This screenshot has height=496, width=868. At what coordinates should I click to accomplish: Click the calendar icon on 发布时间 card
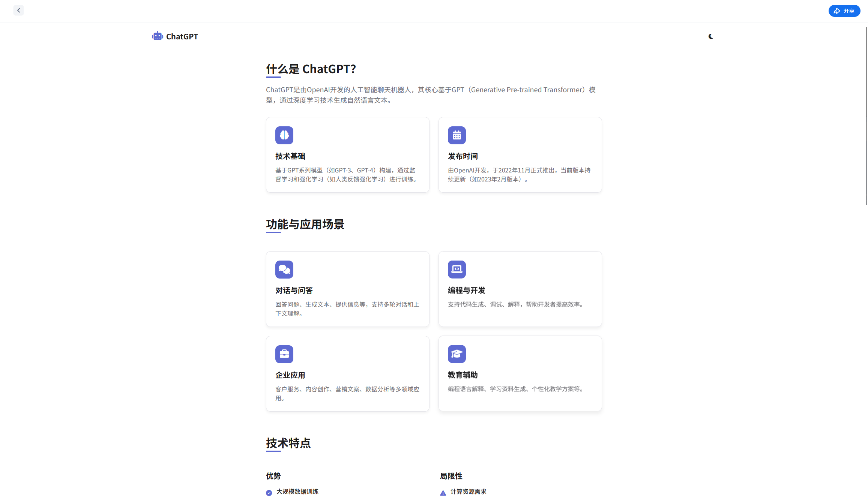click(x=457, y=135)
